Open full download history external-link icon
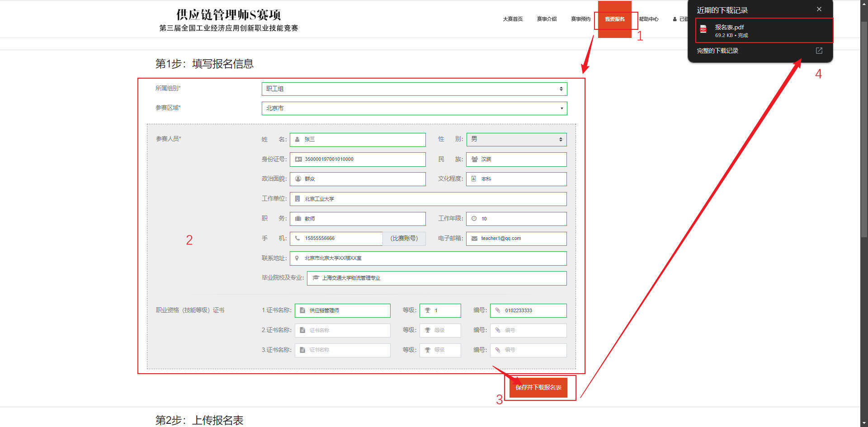The width and height of the screenshot is (868, 427). click(819, 51)
